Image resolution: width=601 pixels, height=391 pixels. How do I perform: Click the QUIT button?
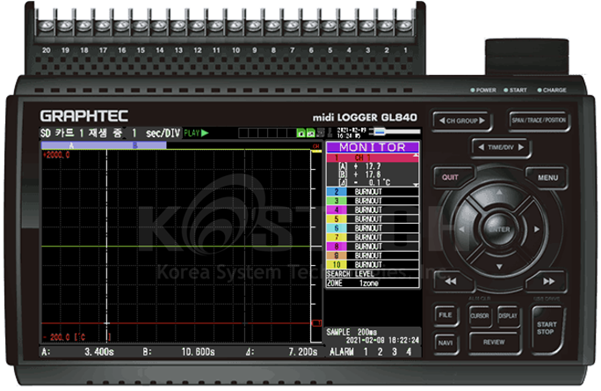pyautogui.click(x=450, y=177)
